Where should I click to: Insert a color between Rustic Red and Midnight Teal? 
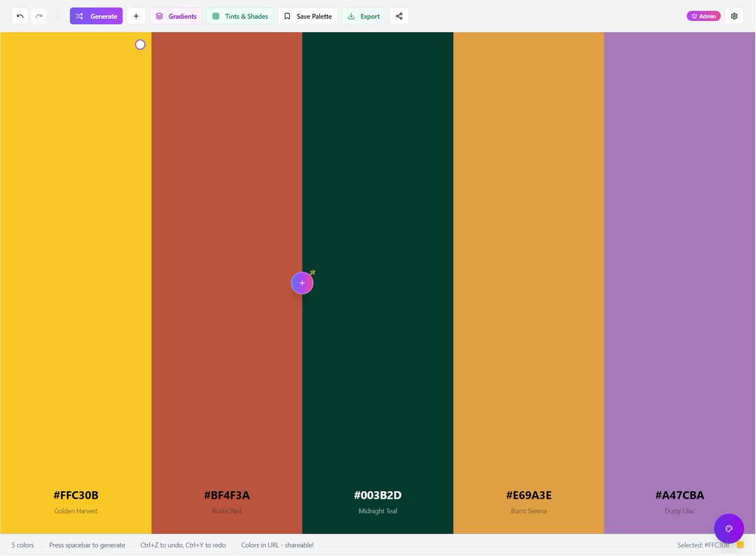(x=302, y=283)
